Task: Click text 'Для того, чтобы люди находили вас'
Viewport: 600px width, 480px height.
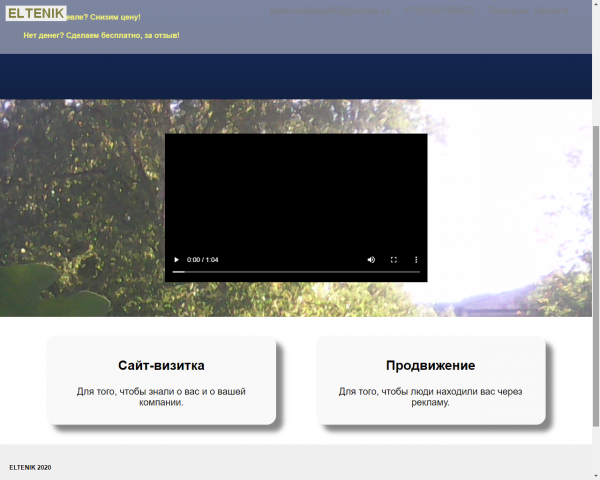Action: click(417, 392)
